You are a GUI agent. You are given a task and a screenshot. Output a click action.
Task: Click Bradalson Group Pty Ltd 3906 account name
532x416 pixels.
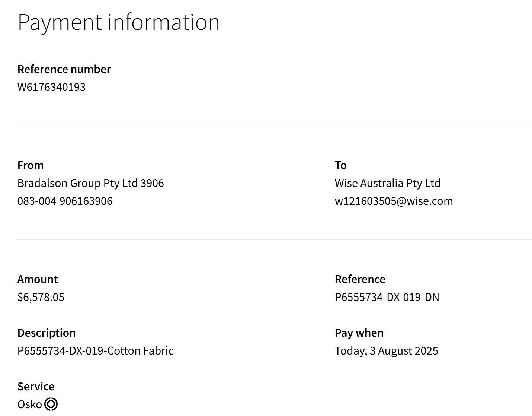(x=91, y=183)
